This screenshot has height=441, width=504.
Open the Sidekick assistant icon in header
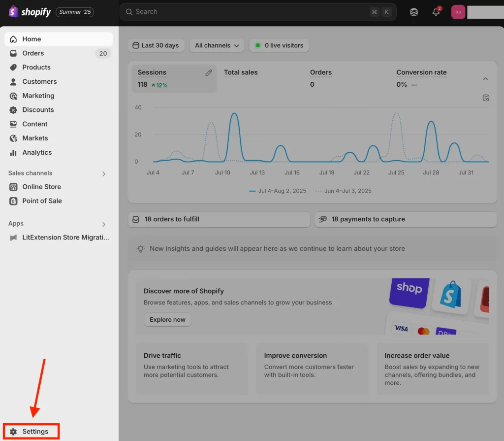pyautogui.click(x=414, y=12)
